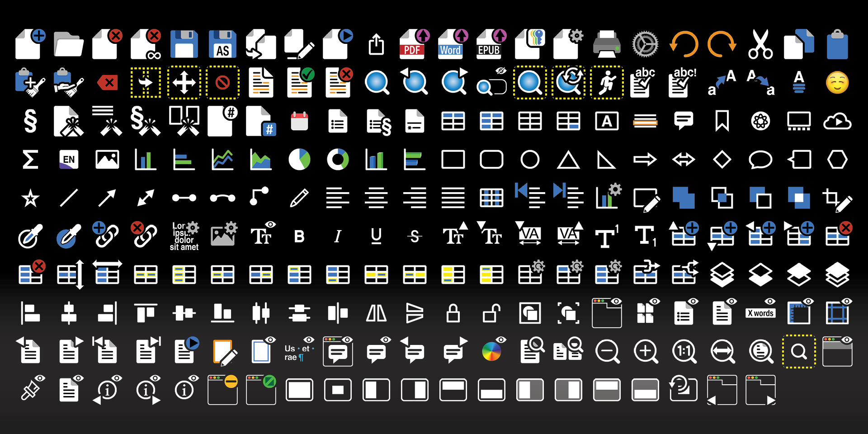868x434 pixels.
Task: Click the orange Undo arrow icon
Action: (684, 44)
